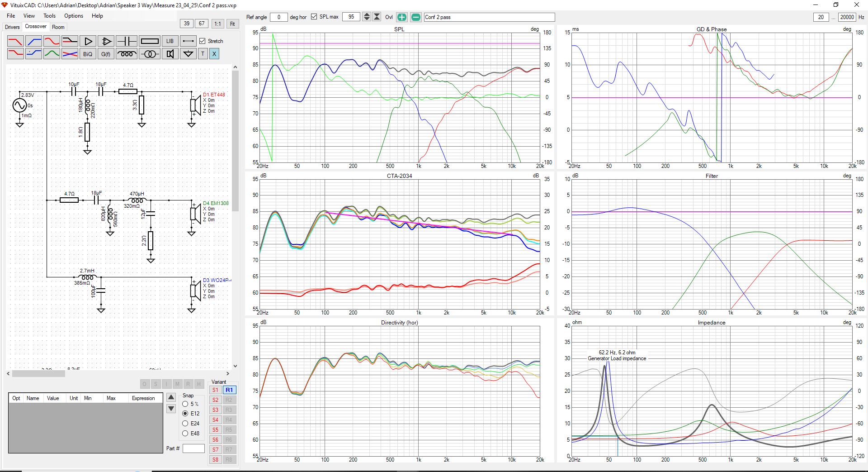Switch to the Drivers tab
The width and height of the screenshot is (868, 472).
[x=12, y=27]
